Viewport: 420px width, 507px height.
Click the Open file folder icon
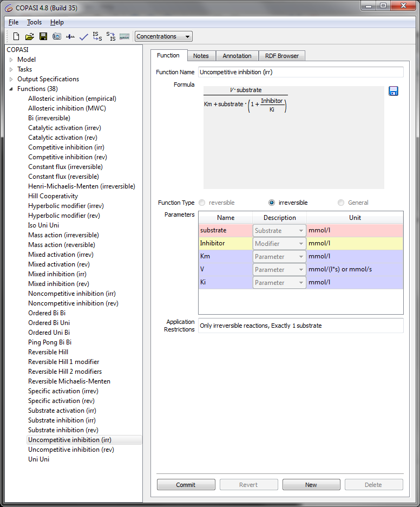30,37
